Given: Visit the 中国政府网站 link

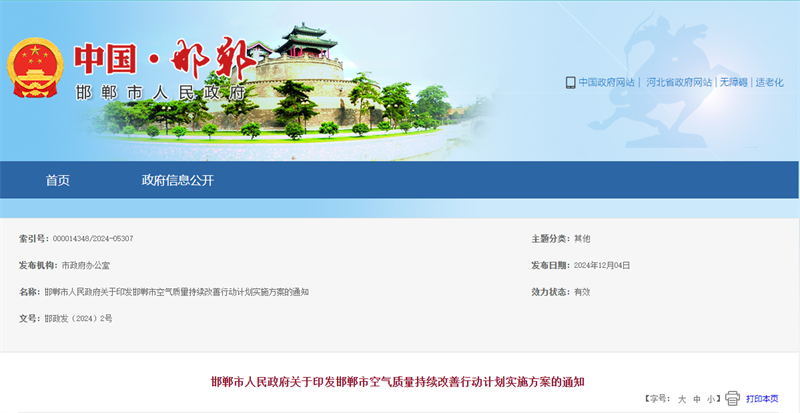Looking at the screenshot, I should point(607,83).
